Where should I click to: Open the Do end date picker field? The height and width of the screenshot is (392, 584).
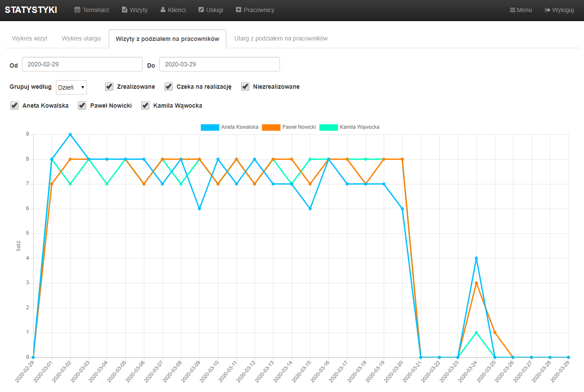(219, 64)
